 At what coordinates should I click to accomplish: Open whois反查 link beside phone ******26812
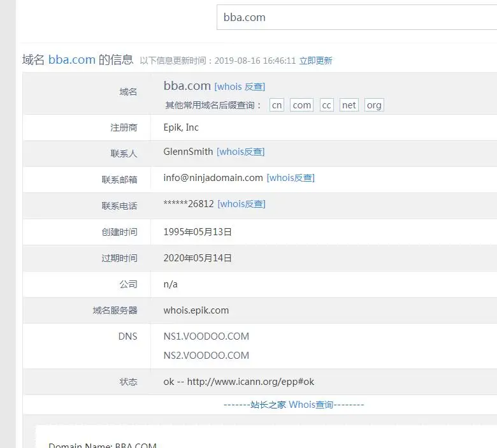[x=241, y=204]
